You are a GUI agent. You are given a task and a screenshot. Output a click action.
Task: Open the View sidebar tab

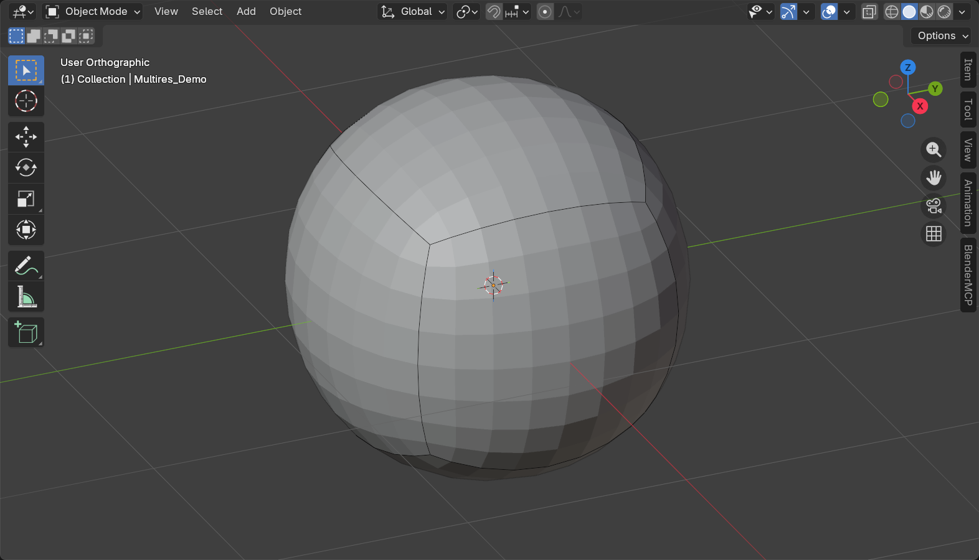(x=968, y=150)
